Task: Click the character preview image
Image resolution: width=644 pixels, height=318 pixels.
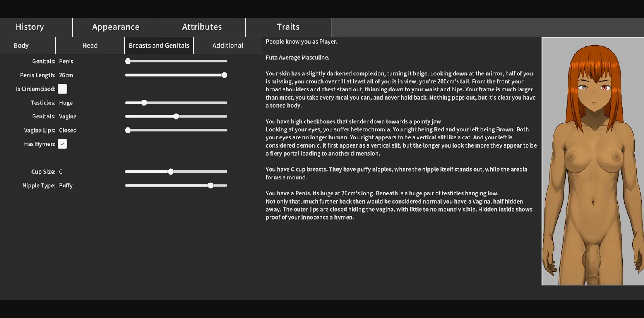Action: [592, 161]
